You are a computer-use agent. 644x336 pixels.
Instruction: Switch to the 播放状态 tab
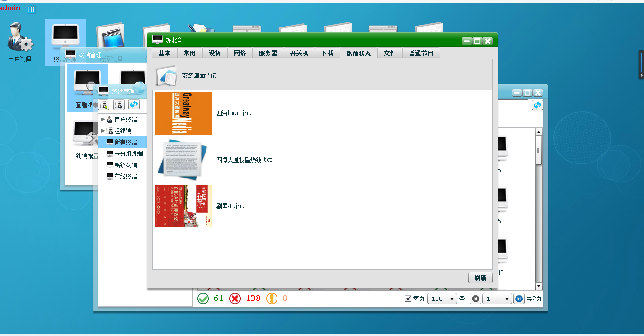(x=358, y=53)
